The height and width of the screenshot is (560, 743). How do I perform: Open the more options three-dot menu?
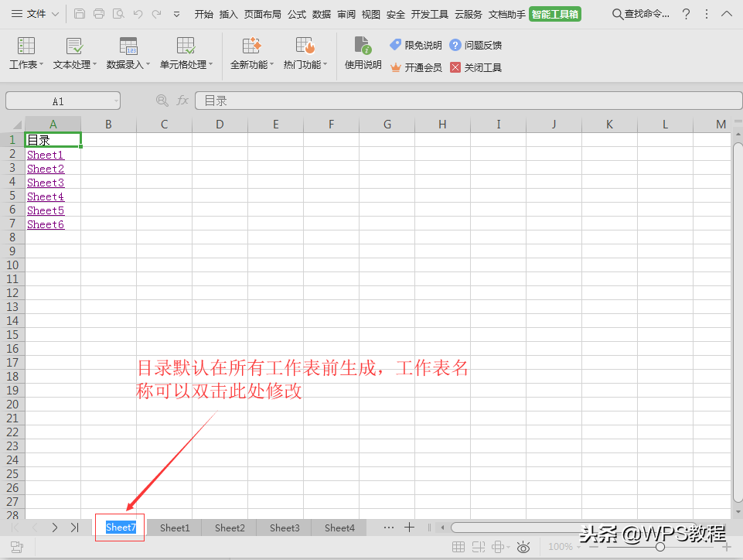tap(707, 14)
